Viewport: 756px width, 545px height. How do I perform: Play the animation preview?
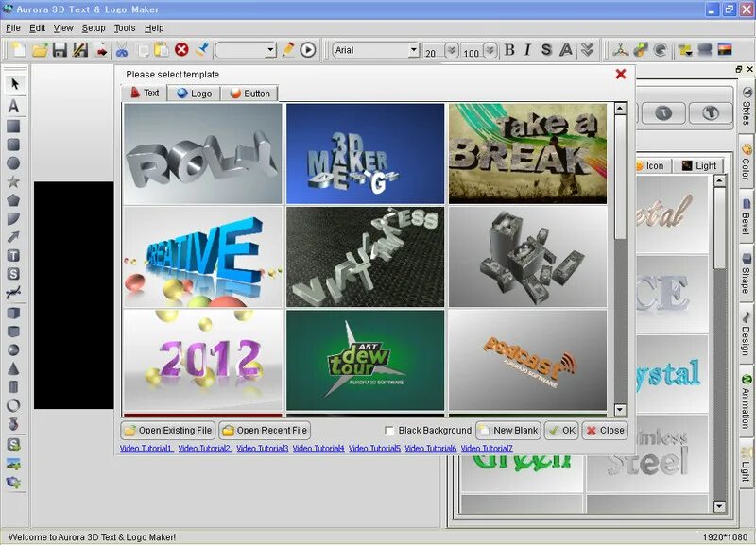pyautogui.click(x=308, y=50)
